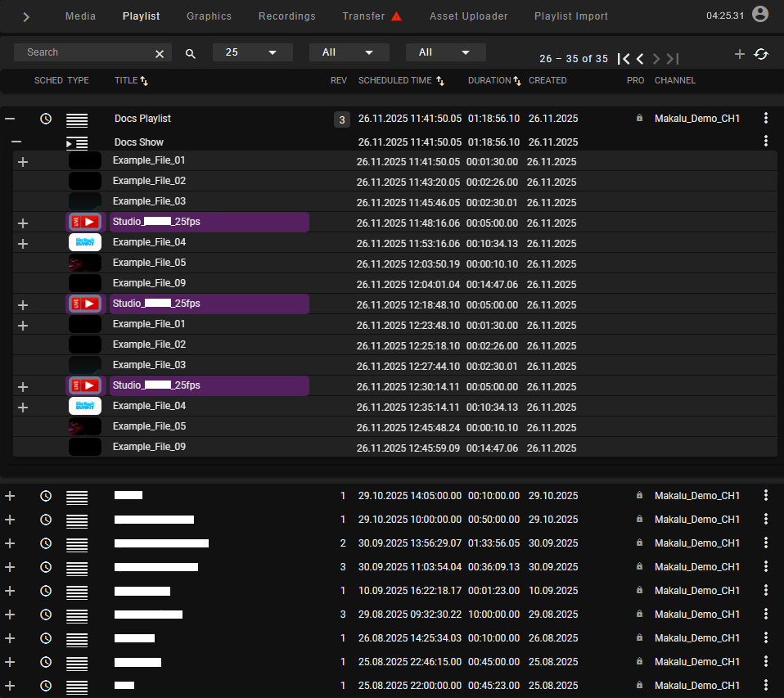Open three-dot menu for Docs Show
The height and width of the screenshot is (698, 784).
[766, 141]
